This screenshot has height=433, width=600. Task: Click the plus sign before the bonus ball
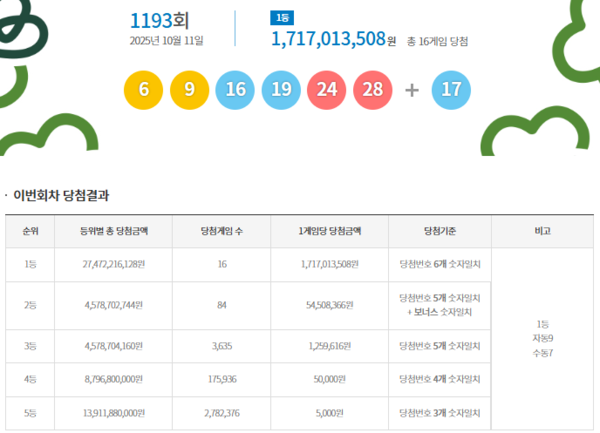pyautogui.click(x=412, y=89)
